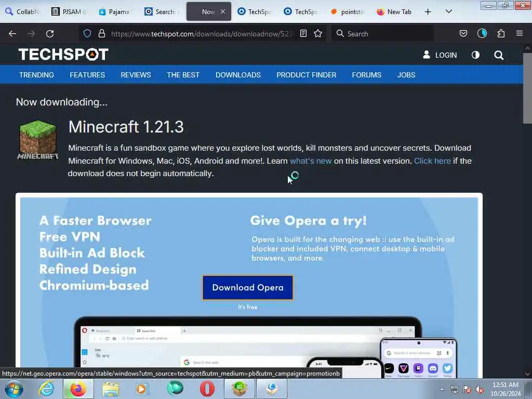Launch Internet Explorer from taskbar

[x=46, y=389]
